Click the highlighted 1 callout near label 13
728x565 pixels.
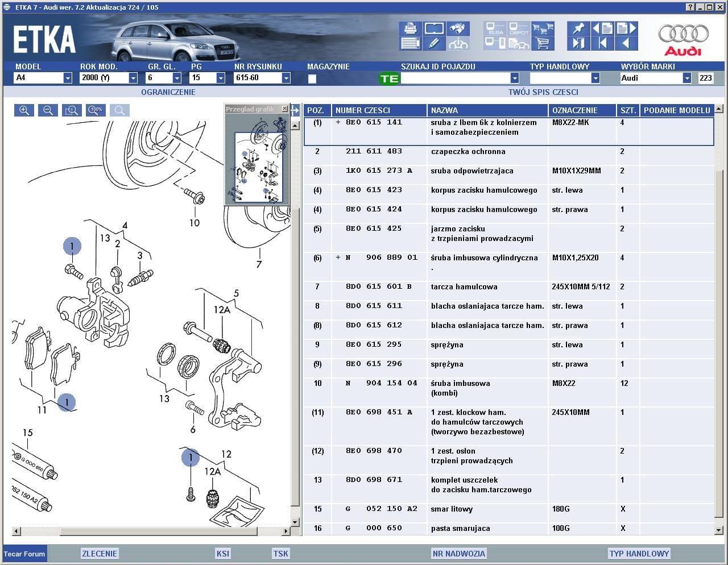click(72, 246)
